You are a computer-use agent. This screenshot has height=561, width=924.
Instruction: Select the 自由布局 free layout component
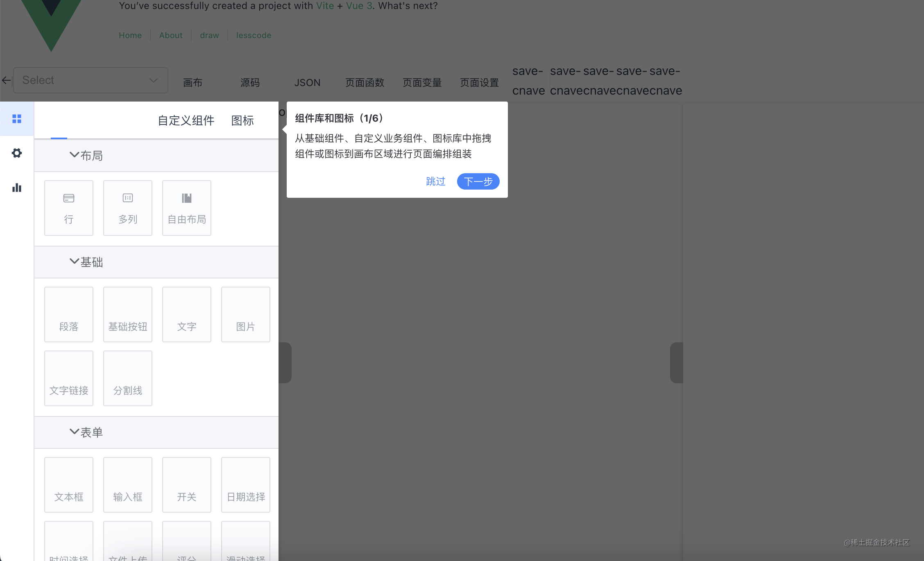(x=187, y=208)
